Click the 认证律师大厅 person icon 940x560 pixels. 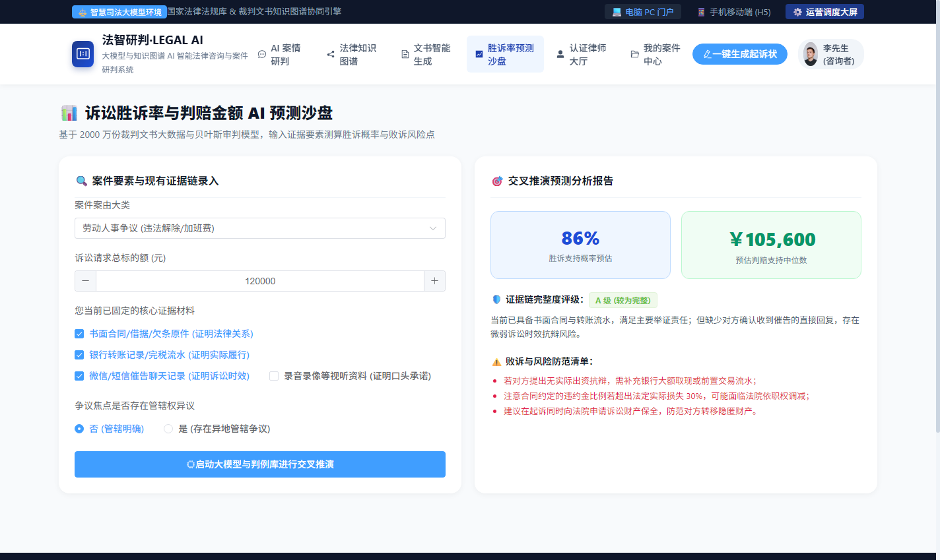(560, 54)
